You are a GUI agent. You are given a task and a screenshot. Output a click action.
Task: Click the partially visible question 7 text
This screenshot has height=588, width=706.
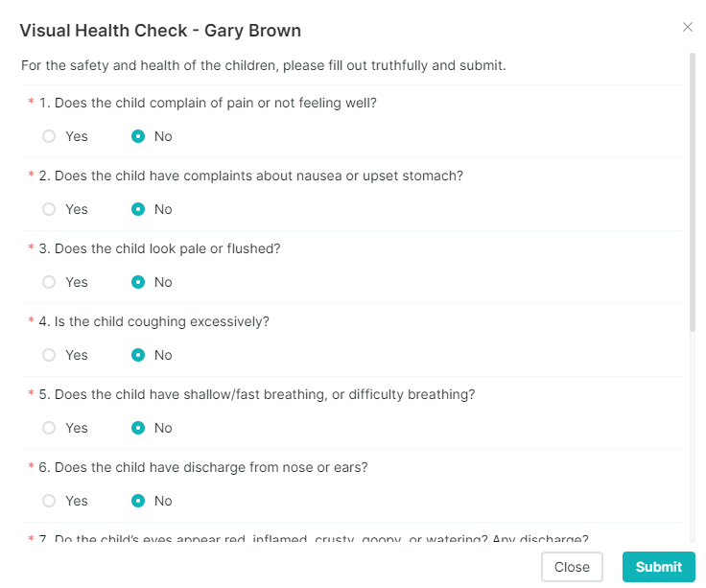point(314,538)
